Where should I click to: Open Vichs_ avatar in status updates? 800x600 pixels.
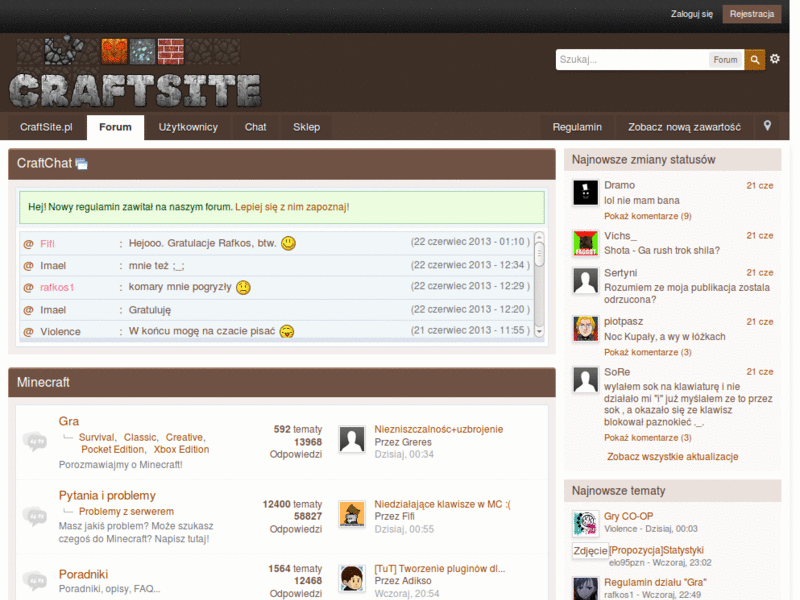585,243
